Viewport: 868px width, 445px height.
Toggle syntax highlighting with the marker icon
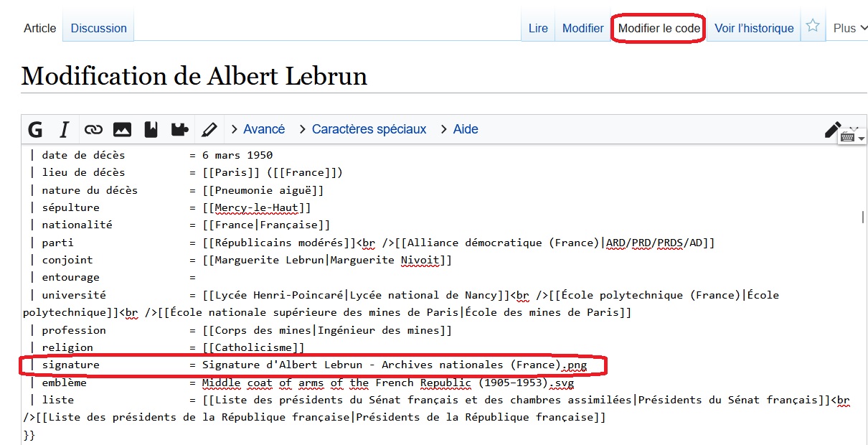(209, 129)
